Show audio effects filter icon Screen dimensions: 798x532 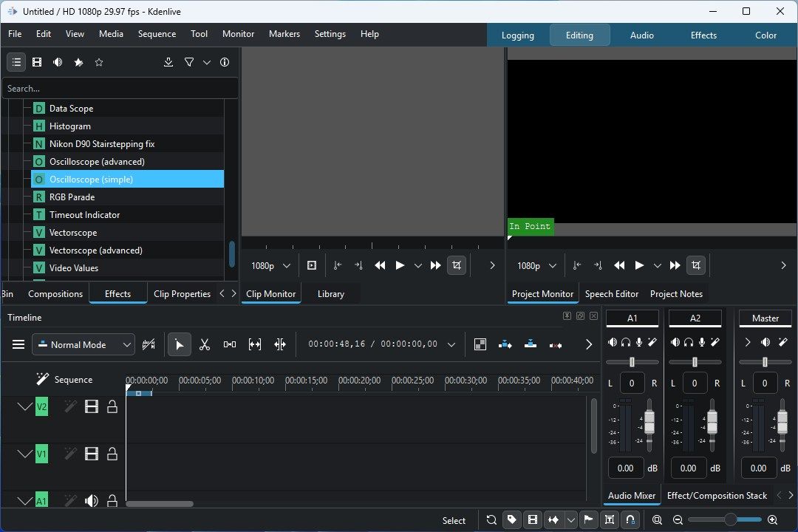tap(58, 62)
